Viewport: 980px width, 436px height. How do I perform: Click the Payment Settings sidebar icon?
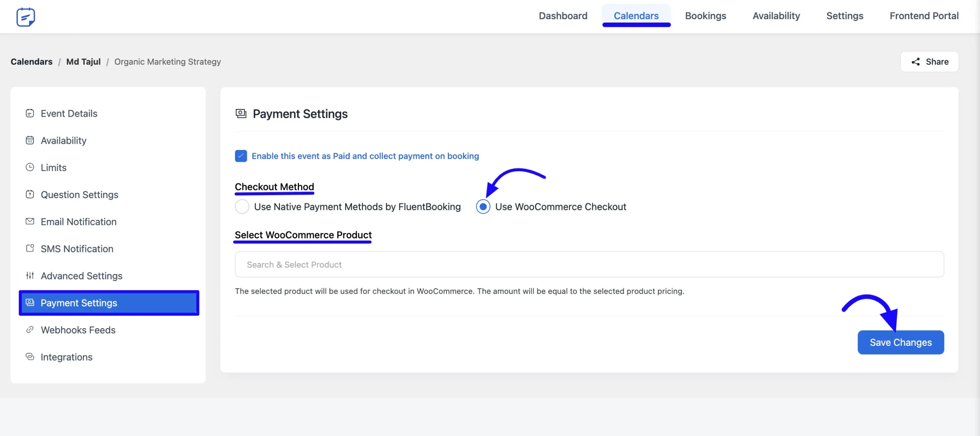click(x=30, y=303)
